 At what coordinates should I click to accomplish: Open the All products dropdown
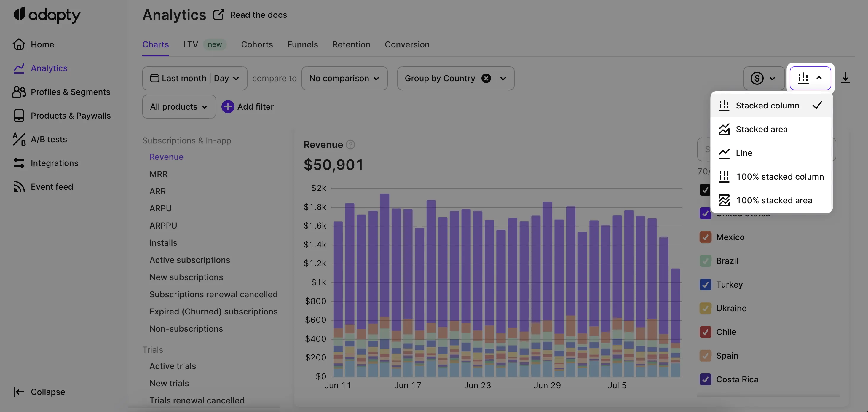[x=178, y=107]
